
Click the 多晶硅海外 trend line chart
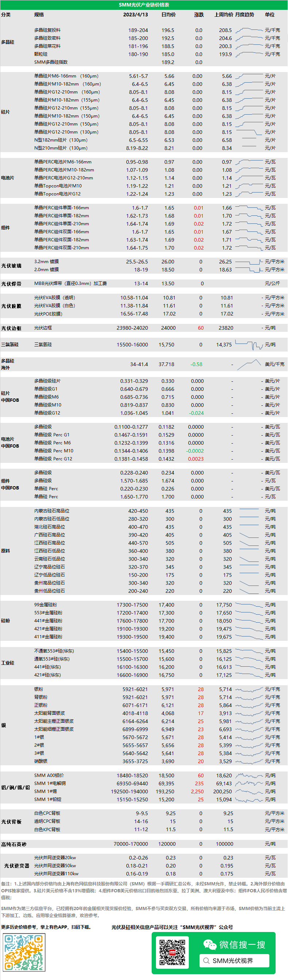coord(249,365)
